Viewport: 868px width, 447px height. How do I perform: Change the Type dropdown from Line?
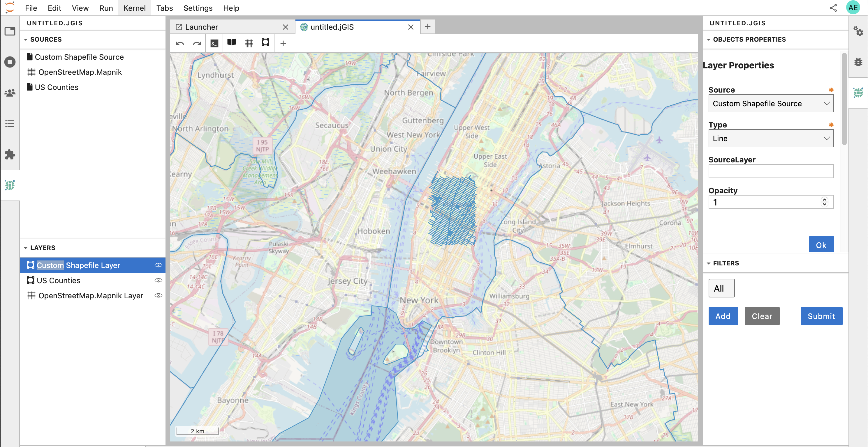tap(771, 138)
